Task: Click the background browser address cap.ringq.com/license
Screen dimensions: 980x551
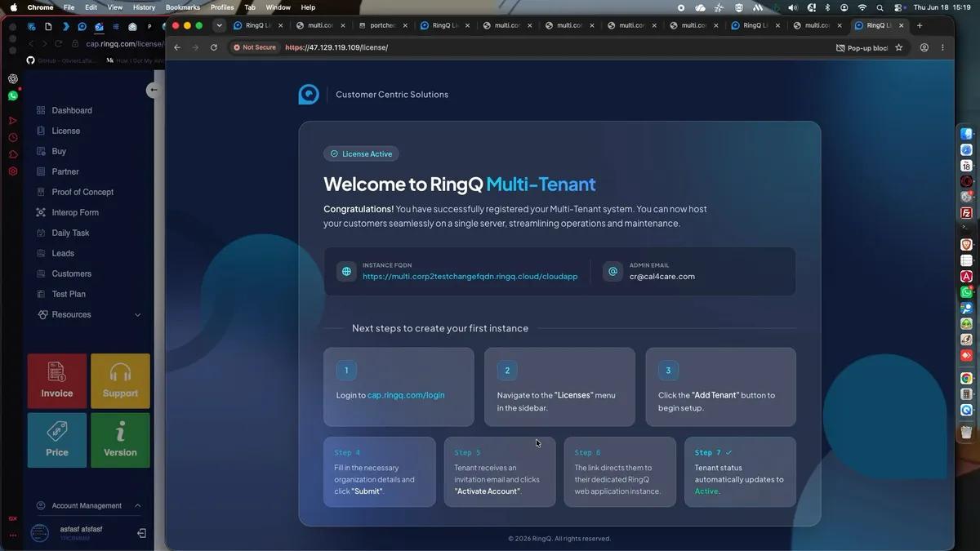Action: [x=124, y=44]
